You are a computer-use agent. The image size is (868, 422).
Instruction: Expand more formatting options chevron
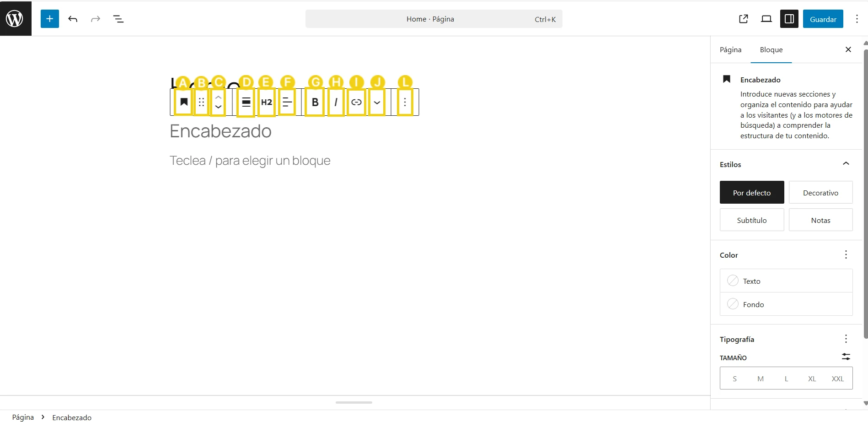click(x=377, y=103)
